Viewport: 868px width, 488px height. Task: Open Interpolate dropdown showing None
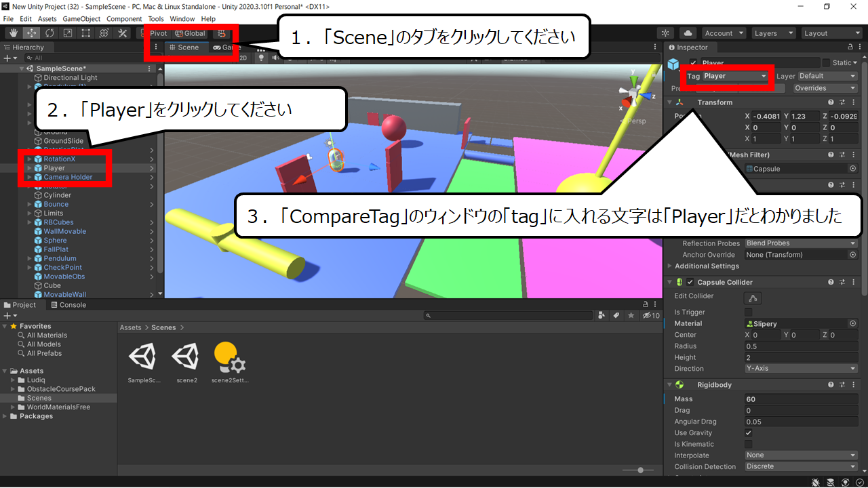(802, 455)
